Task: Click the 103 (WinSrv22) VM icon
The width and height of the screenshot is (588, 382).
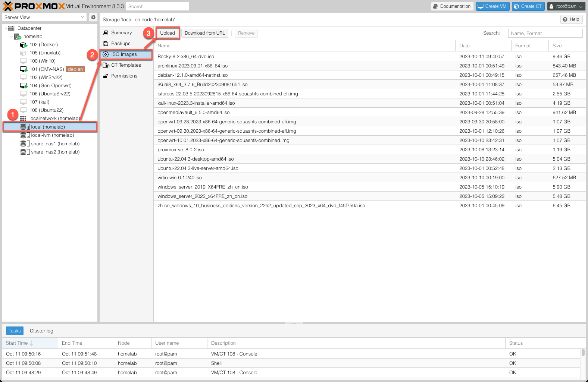Action: (x=24, y=78)
